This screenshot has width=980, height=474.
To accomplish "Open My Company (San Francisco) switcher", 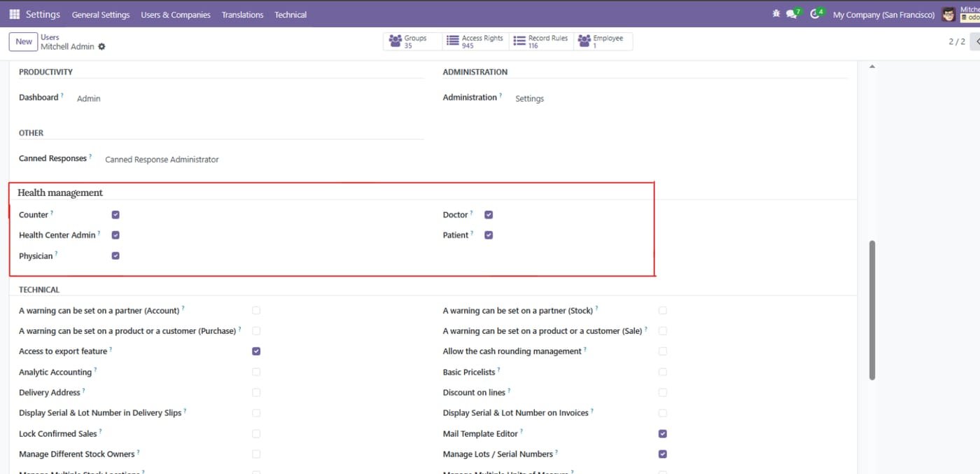I will [x=883, y=15].
